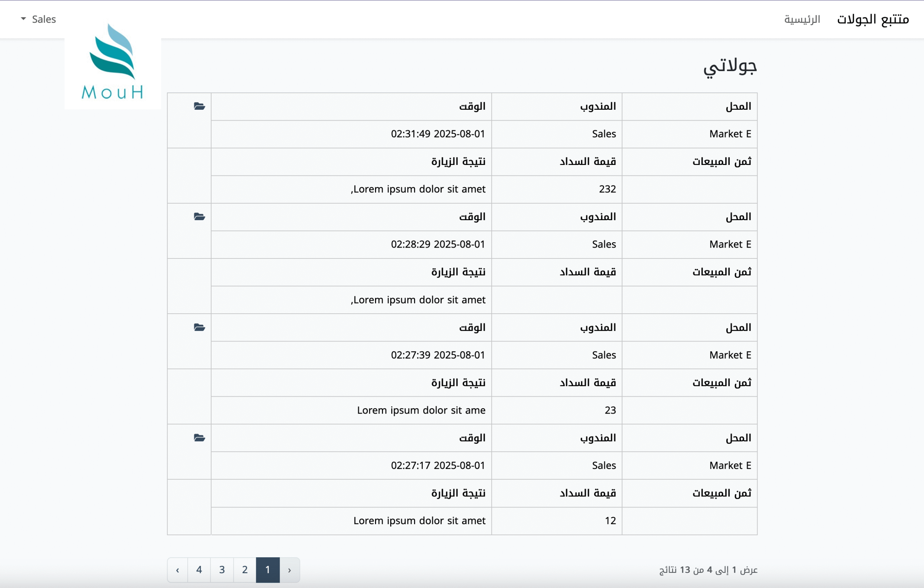Viewport: 924px width, 588px height.
Task: Go to pagination page 2
Action: coord(244,570)
